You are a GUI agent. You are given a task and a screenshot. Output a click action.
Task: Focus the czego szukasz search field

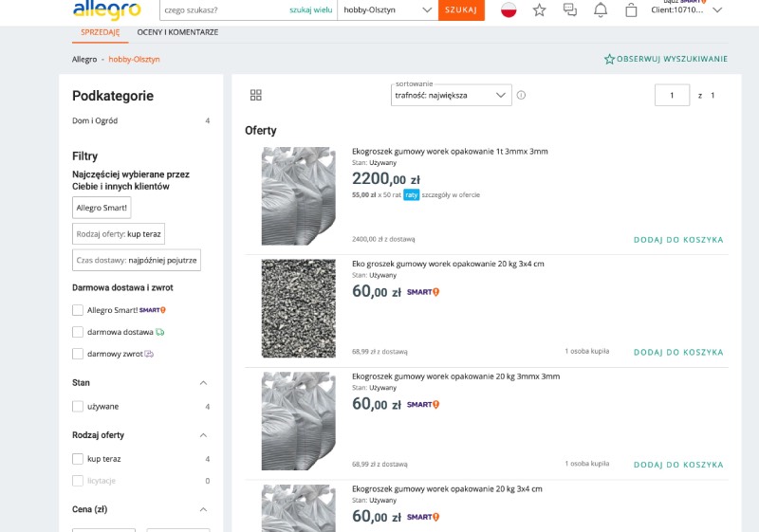pyautogui.click(x=225, y=10)
